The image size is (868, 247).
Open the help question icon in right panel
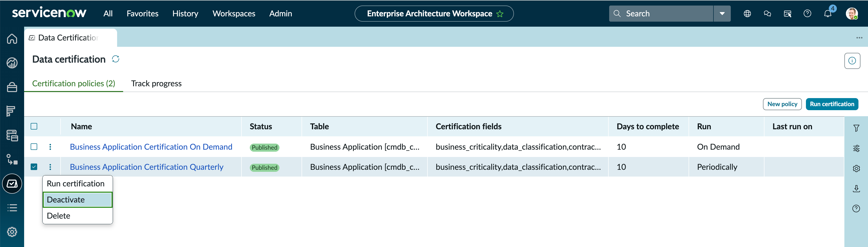pos(856,209)
